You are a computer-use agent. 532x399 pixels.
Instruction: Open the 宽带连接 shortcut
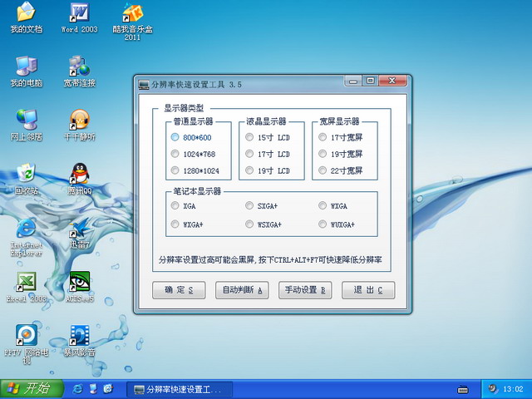80,72
